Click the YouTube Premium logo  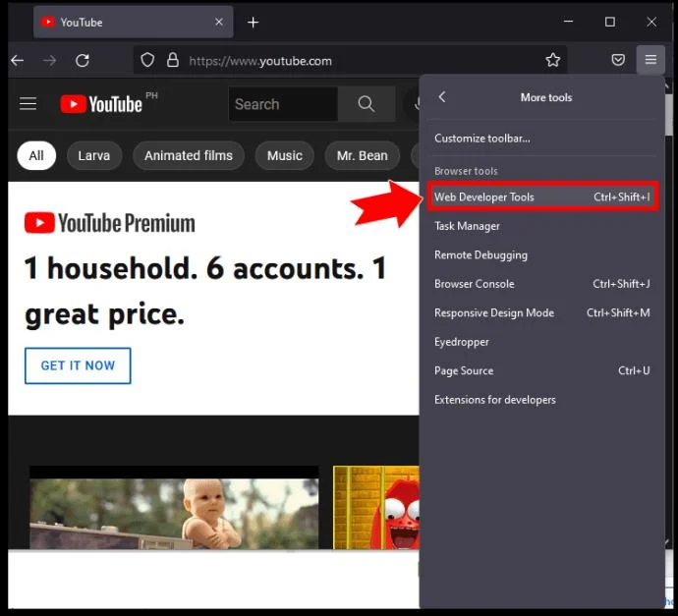pos(109,223)
